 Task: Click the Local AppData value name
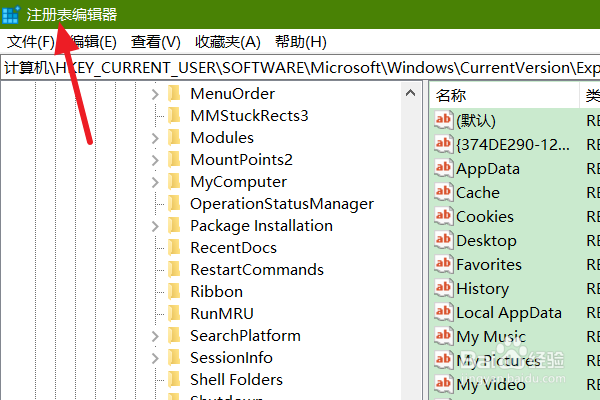(509, 313)
